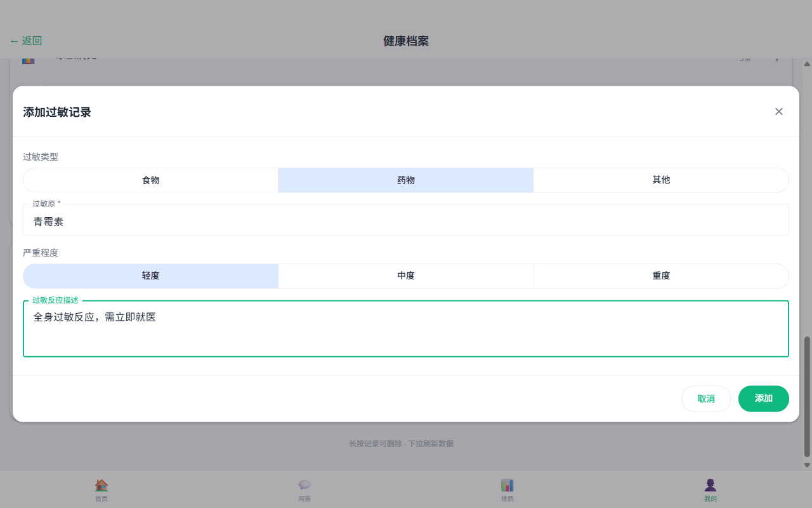Select 其他 as the allergy type
The width and height of the screenshot is (812, 508).
click(x=661, y=180)
